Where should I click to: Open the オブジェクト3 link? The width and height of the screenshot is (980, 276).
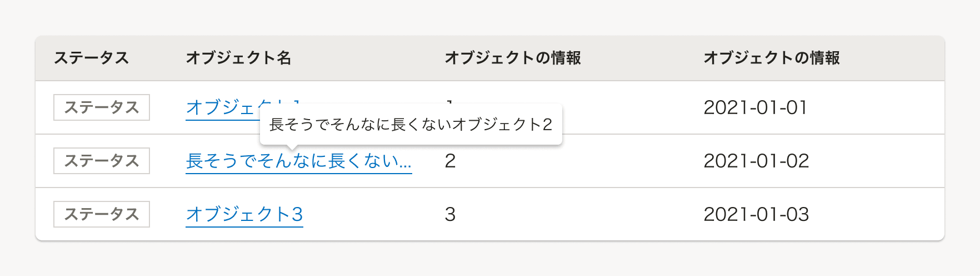(x=244, y=214)
